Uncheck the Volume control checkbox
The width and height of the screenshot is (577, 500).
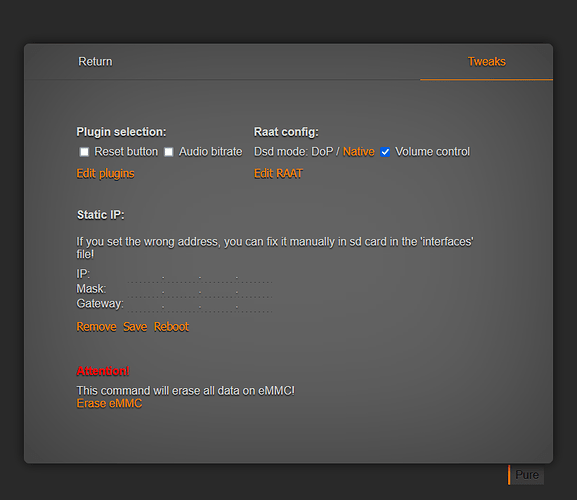click(385, 152)
